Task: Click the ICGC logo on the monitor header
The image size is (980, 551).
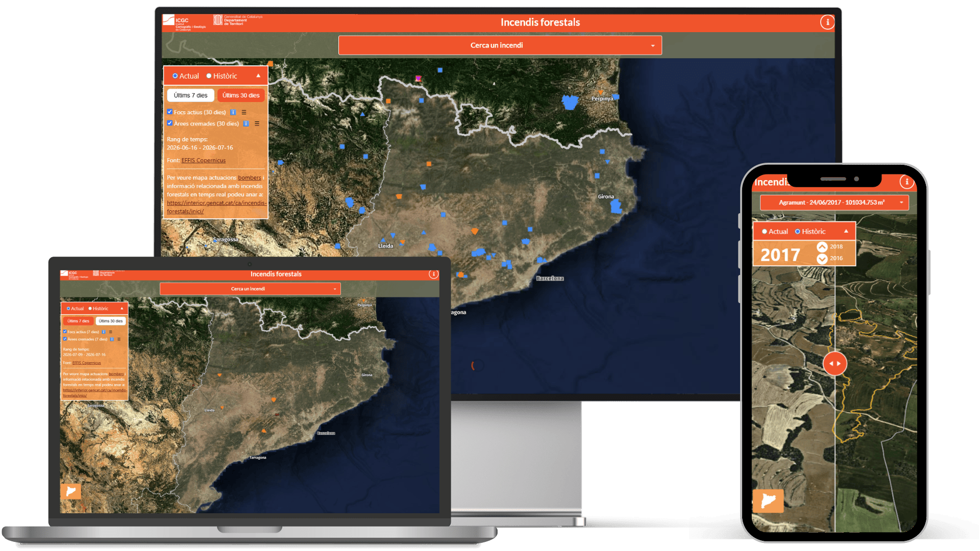Action: [184, 23]
